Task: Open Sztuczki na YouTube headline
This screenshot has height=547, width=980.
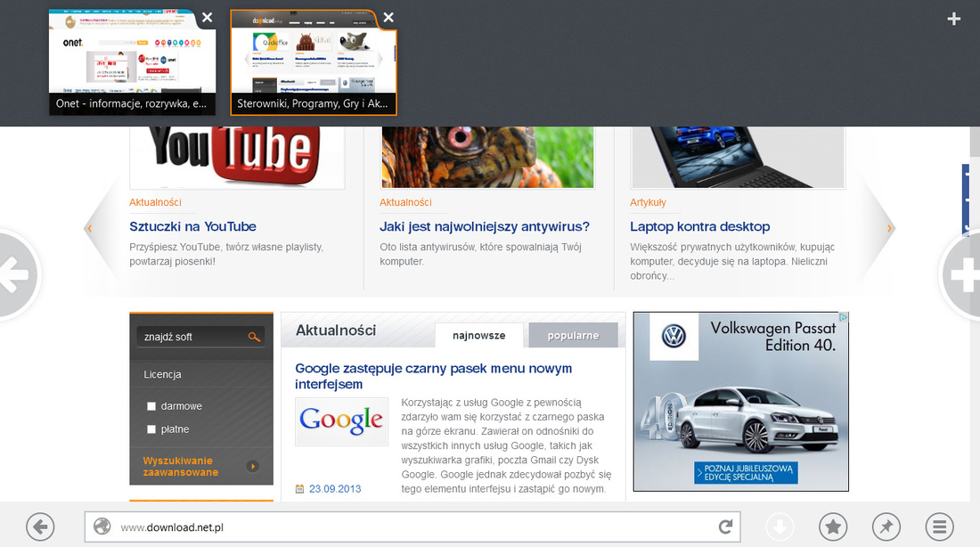Action: click(192, 226)
